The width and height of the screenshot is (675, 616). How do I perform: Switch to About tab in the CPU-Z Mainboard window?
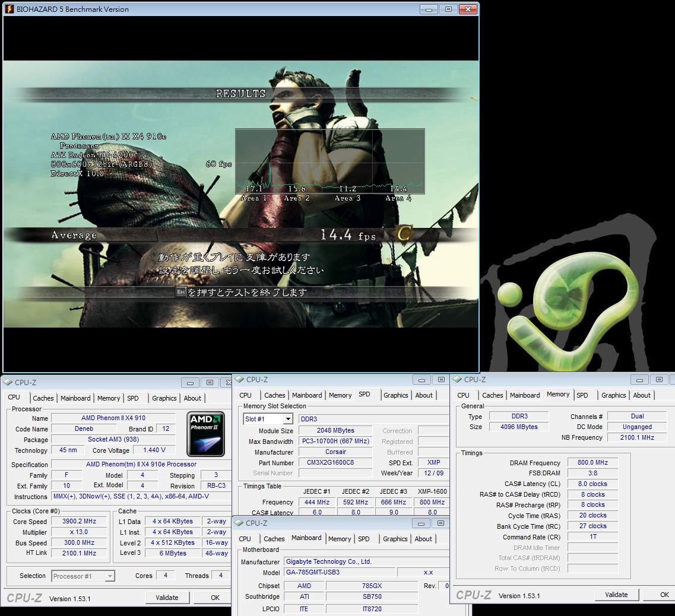coord(423,539)
